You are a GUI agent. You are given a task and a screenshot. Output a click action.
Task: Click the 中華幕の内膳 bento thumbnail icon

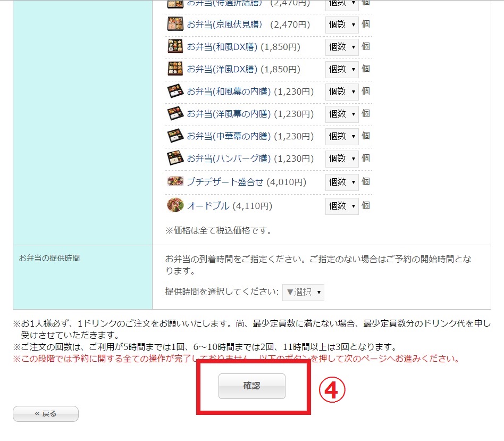point(175,136)
